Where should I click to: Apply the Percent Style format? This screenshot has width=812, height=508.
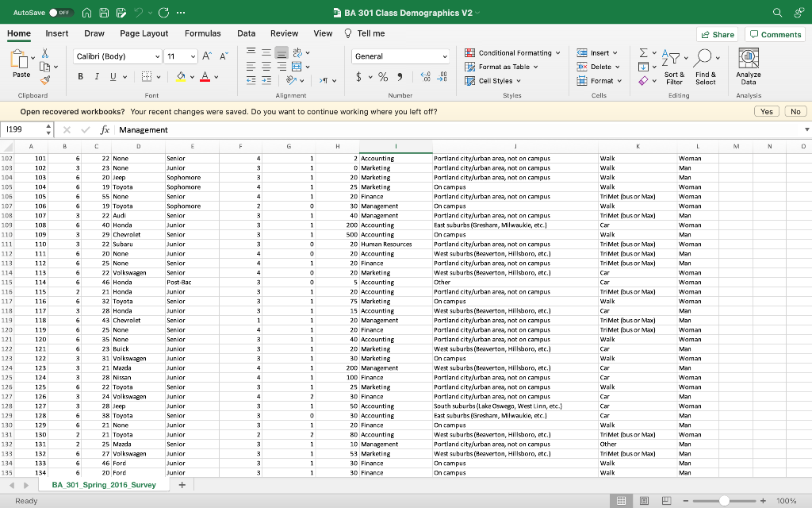tap(382, 77)
